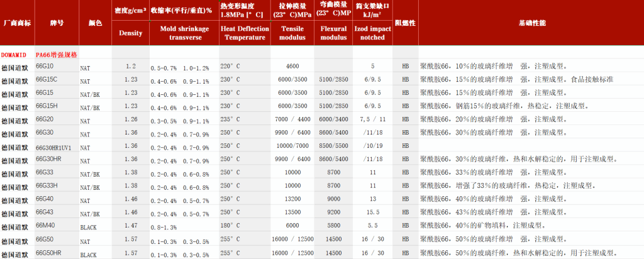Select the 阻燃性 header cell
This screenshot has height=259, width=644.
pos(406,23)
